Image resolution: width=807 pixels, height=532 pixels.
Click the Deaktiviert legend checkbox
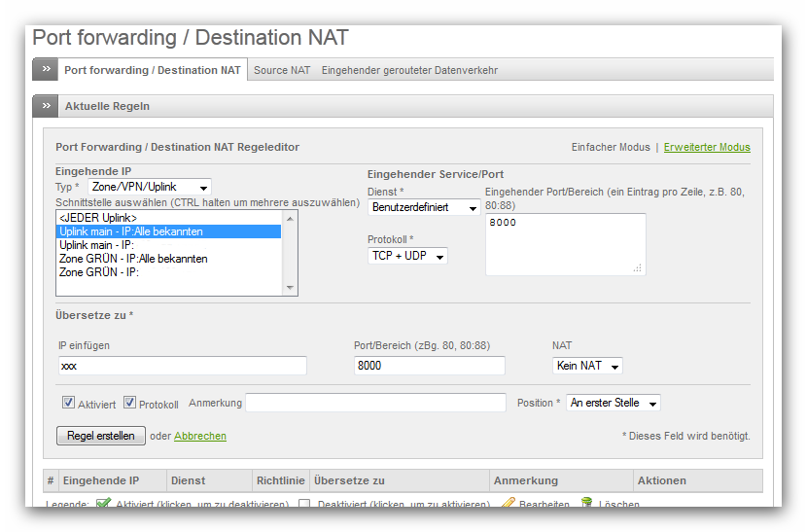tap(304, 504)
